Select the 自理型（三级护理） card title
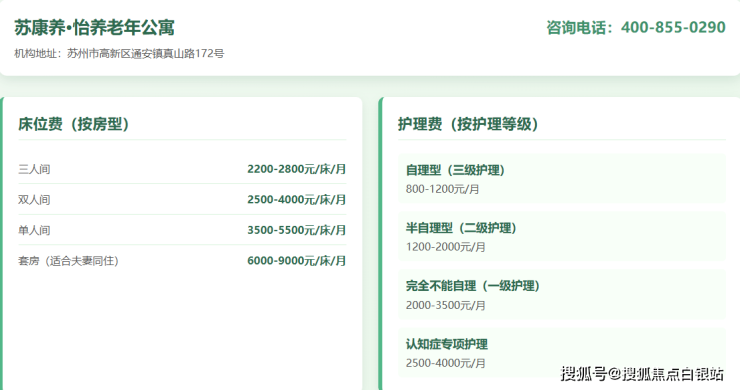This screenshot has height=390, width=740. pos(456,170)
